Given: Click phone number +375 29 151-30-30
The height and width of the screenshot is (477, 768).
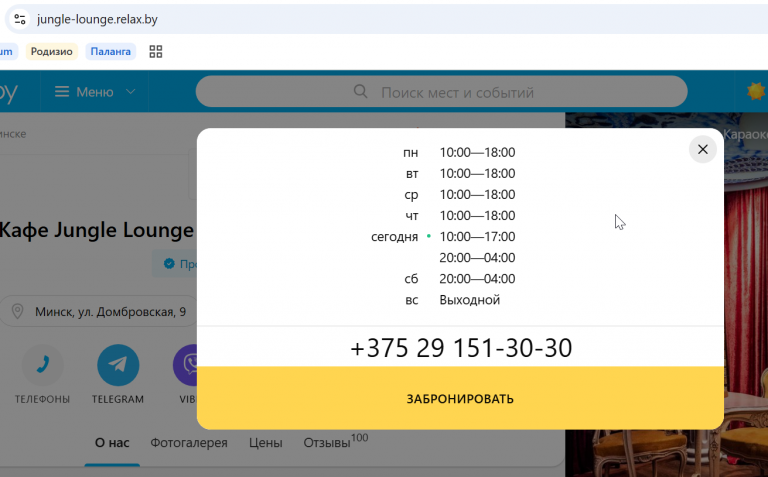Looking at the screenshot, I should click(461, 348).
